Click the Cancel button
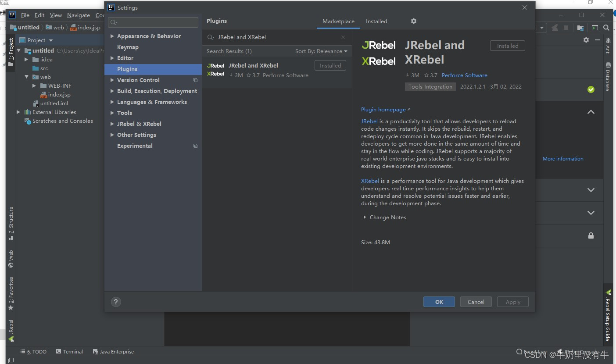616x364 pixels. (476, 302)
